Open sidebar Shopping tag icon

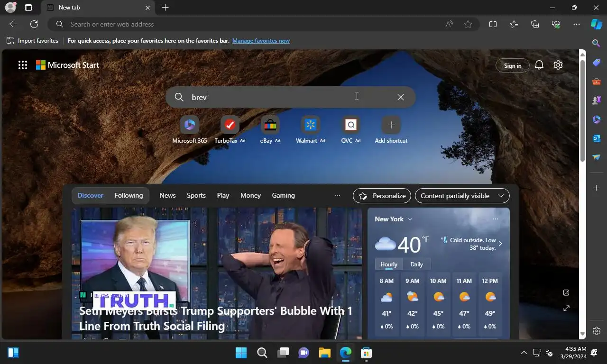pos(597,63)
